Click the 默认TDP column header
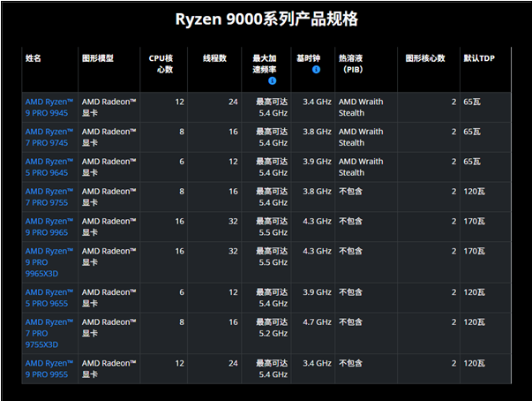Image resolution: width=532 pixels, height=401 pixels. (479, 58)
